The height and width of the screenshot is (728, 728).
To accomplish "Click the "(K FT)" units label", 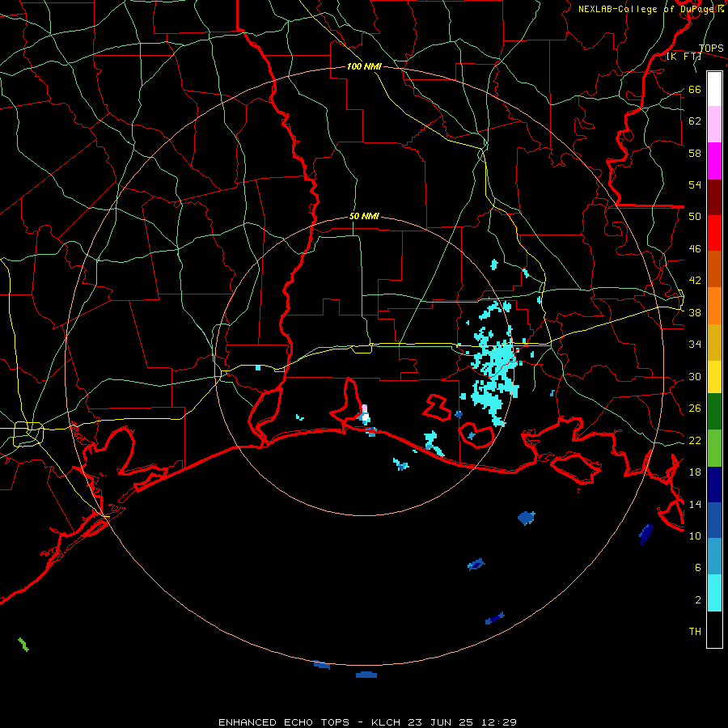I will click(x=684, y=56).
